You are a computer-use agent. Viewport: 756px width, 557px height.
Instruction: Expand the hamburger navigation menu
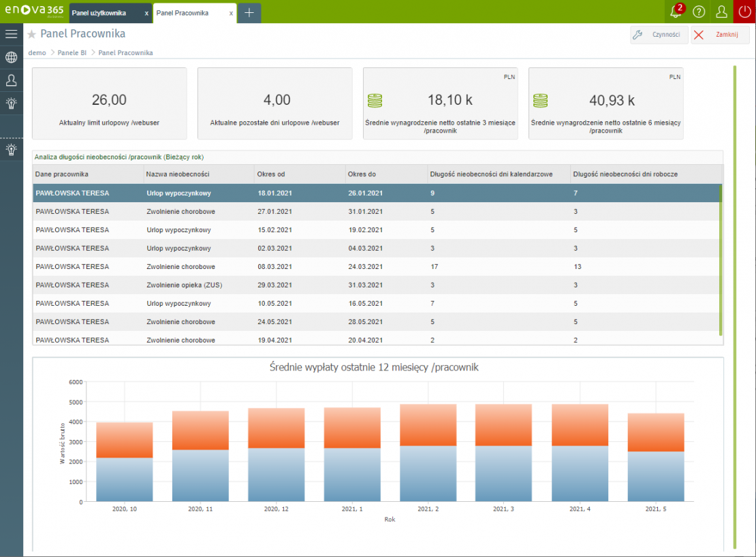pyautogui.click(x=11, y=33)
